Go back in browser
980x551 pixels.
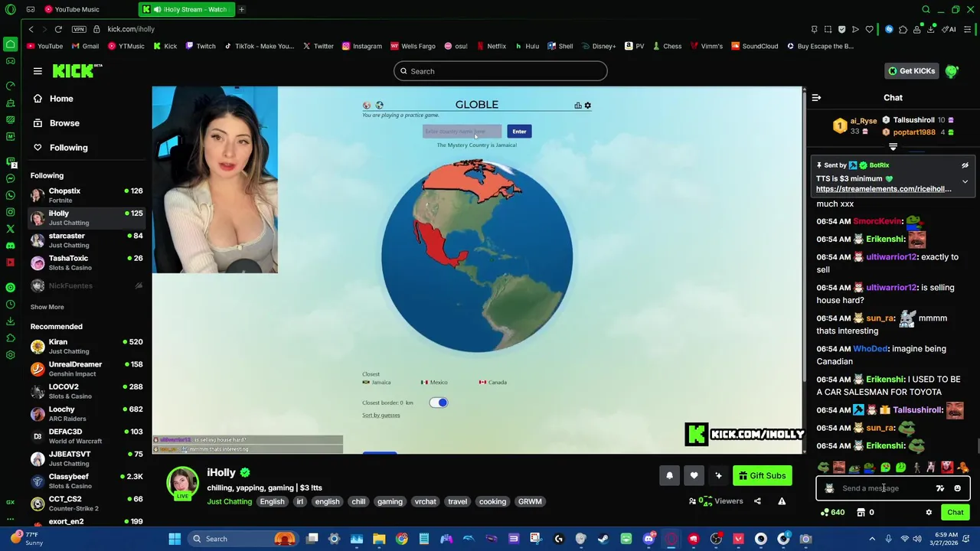31,29
